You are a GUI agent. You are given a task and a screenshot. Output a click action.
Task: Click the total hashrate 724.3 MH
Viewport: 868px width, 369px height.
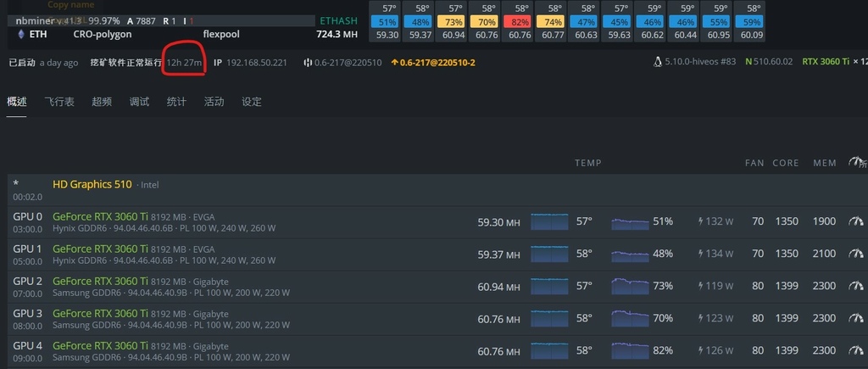337,34
